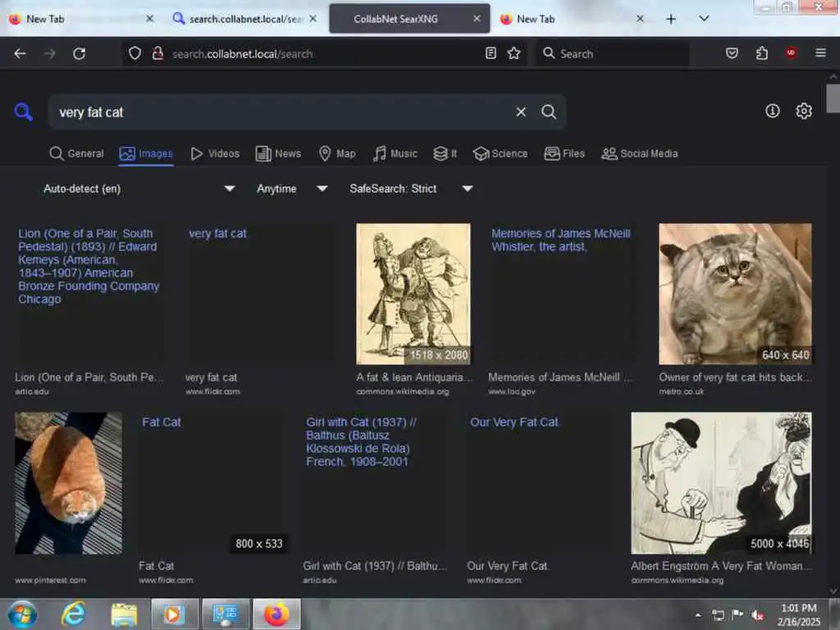
Task: Switch to the Videos category
Action: tap(215, 153)
